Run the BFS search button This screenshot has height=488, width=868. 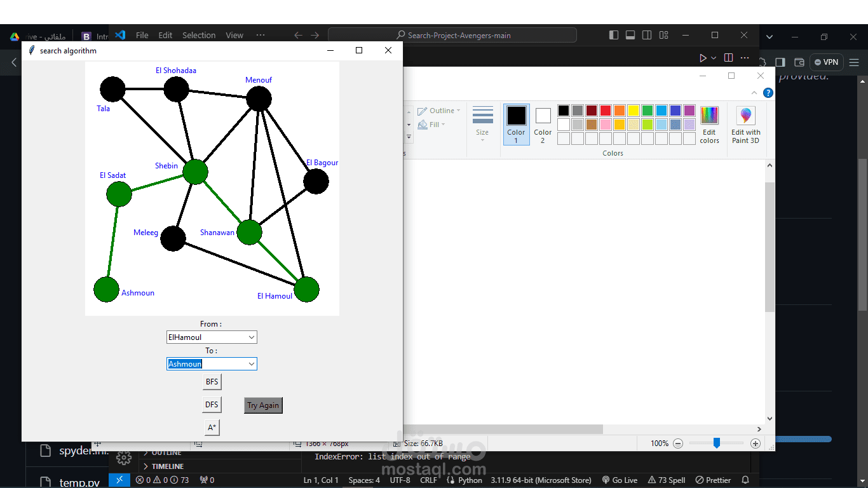(x=212, y=381)
